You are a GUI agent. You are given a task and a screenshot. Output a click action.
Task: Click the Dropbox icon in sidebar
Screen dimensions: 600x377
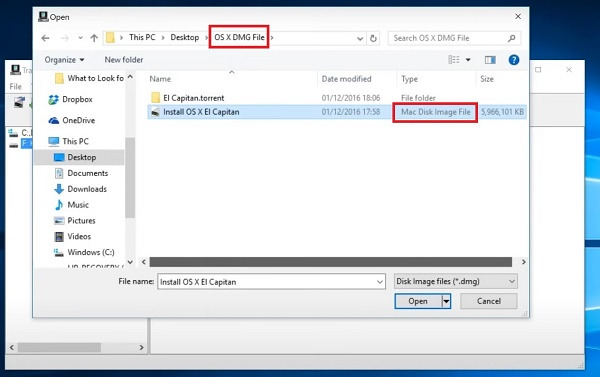54,100
